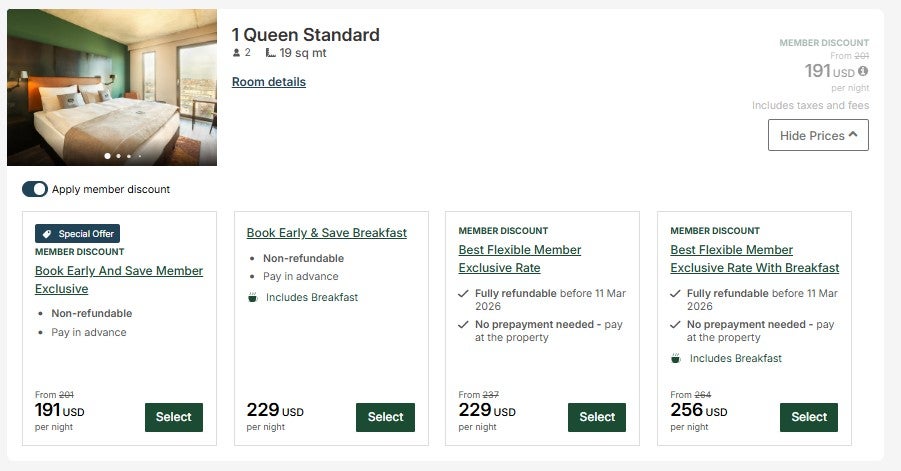Select the 229 USD non-refundable breakfast rate
The image size is (901, 471).
(385, 417)
